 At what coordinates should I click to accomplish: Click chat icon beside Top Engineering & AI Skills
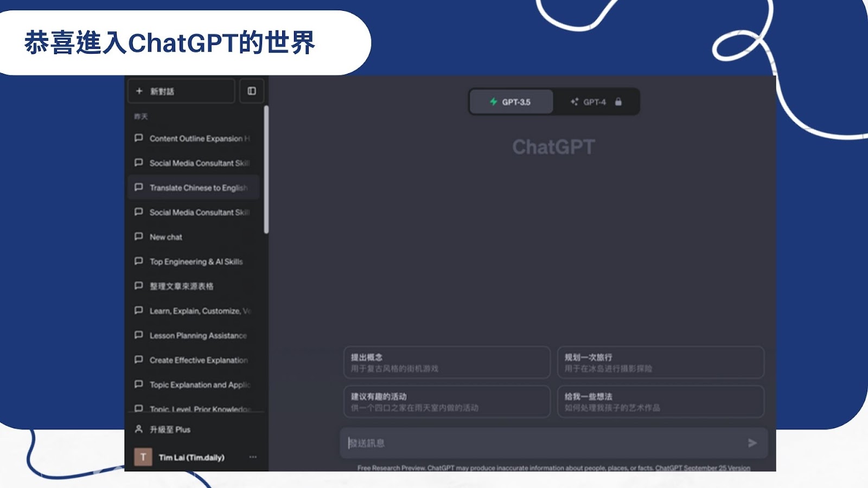139,261
